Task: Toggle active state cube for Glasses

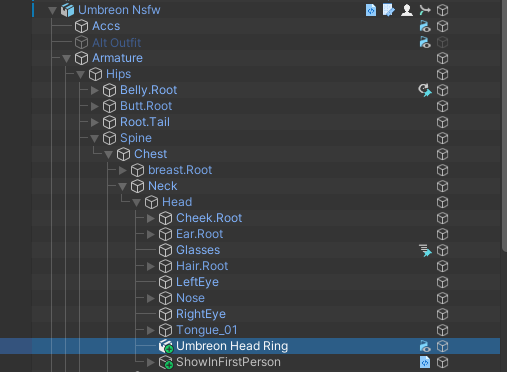Action: pos(442,250)
